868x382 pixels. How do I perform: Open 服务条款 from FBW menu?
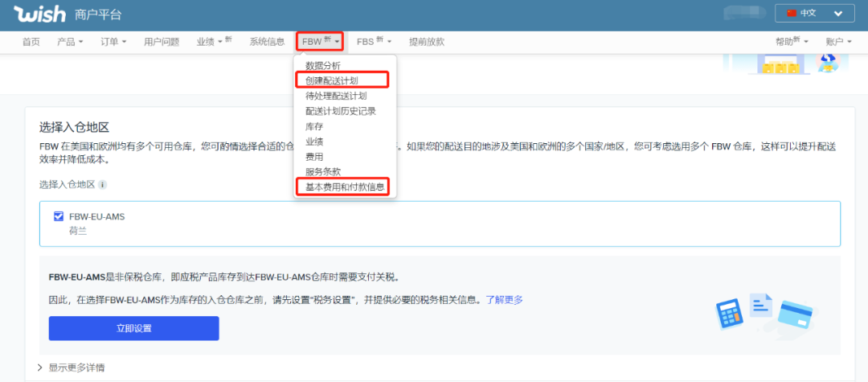(x=323, y=172)
